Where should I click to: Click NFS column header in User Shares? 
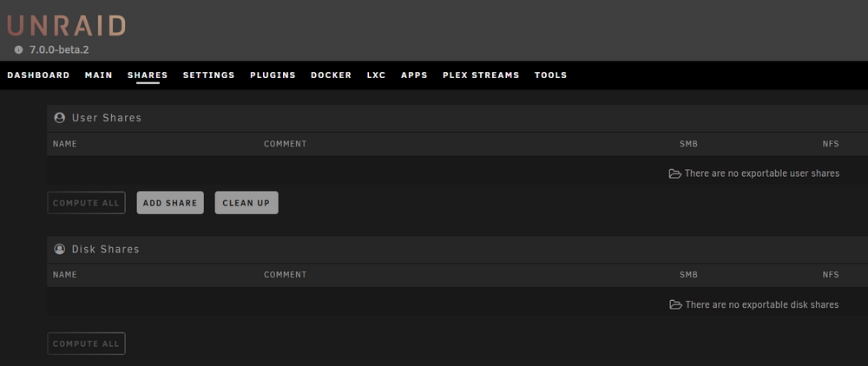tap(831, 144)
